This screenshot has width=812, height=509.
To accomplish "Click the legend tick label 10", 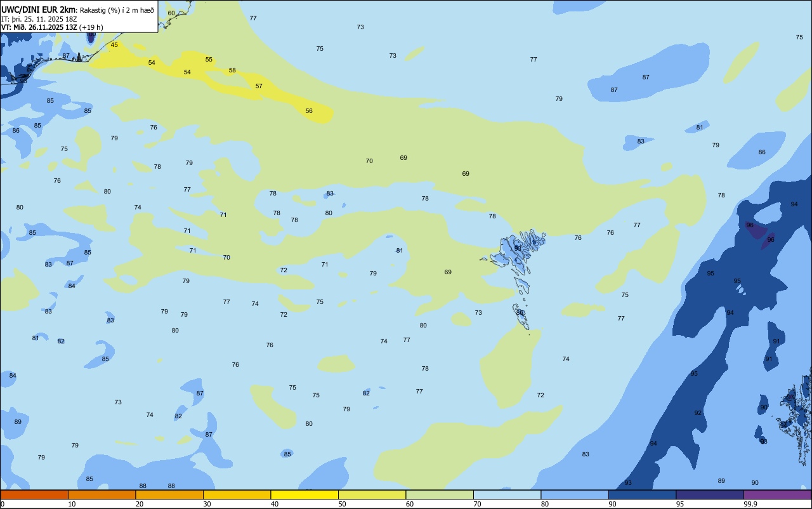I will (72, 504).
